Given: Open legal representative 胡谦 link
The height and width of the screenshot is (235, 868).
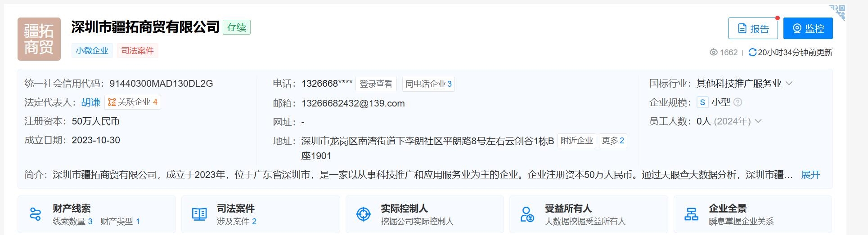Looking at the screenshot, I should coord(91,102).
